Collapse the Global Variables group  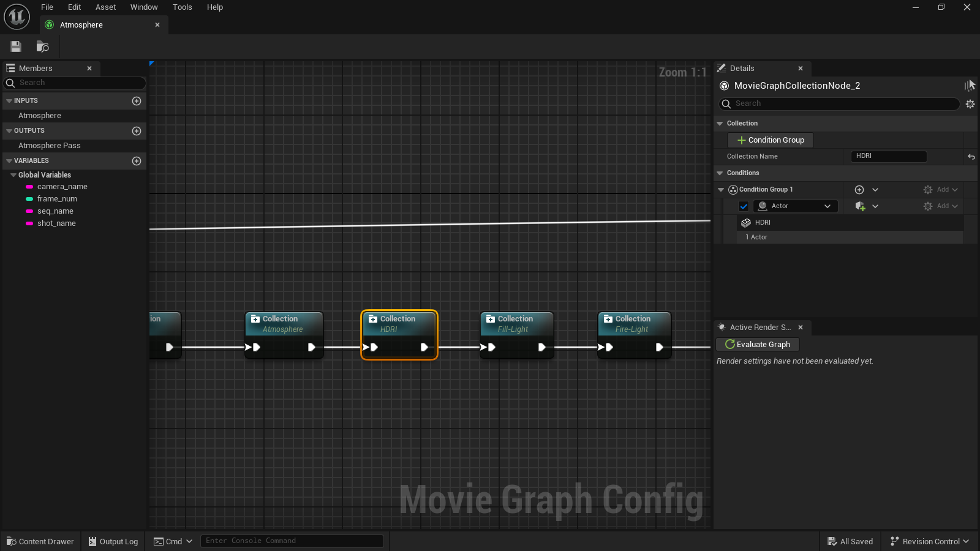point(13,175)
